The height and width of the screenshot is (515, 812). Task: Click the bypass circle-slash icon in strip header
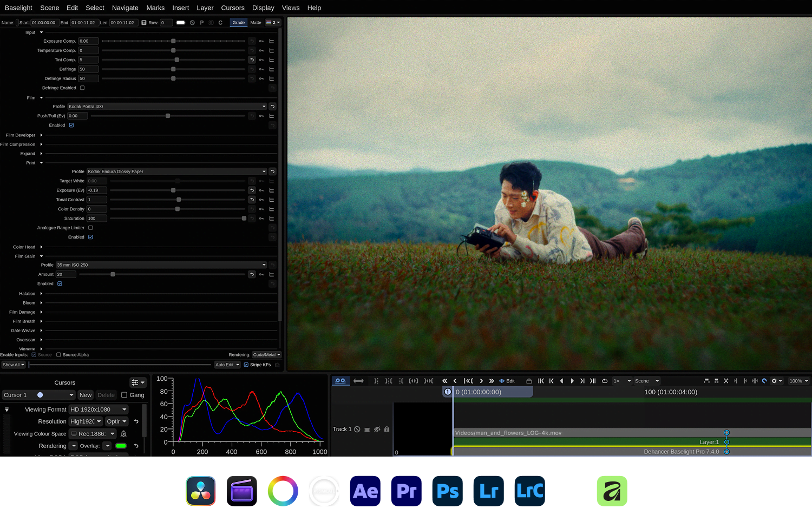192,23
